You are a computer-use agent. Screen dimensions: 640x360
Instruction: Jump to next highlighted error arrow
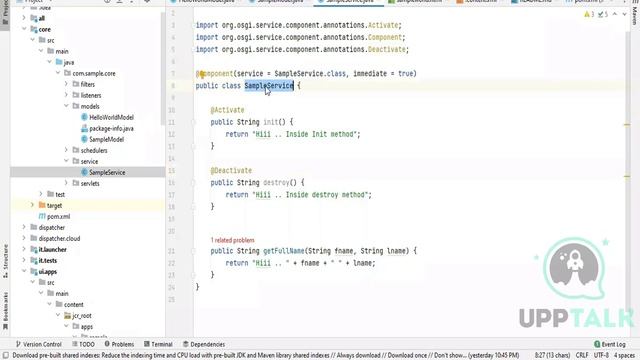[624, 14]
